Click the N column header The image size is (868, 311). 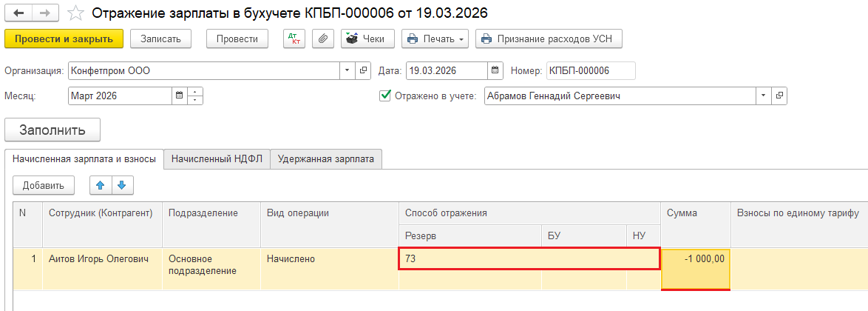(27, 224)
